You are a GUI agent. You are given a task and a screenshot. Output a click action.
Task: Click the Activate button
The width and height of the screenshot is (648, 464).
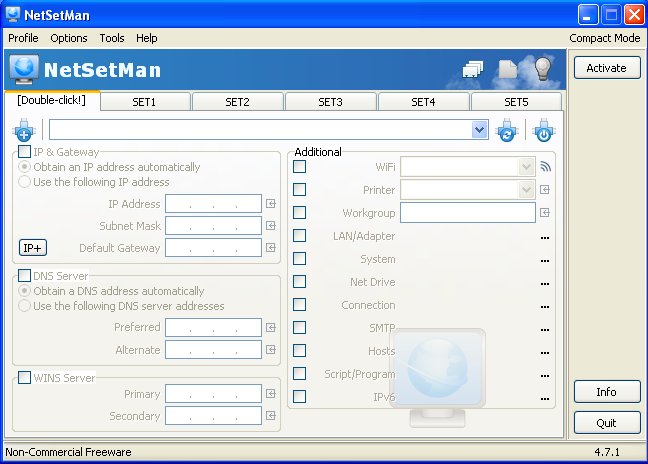[x=607, y=68]
